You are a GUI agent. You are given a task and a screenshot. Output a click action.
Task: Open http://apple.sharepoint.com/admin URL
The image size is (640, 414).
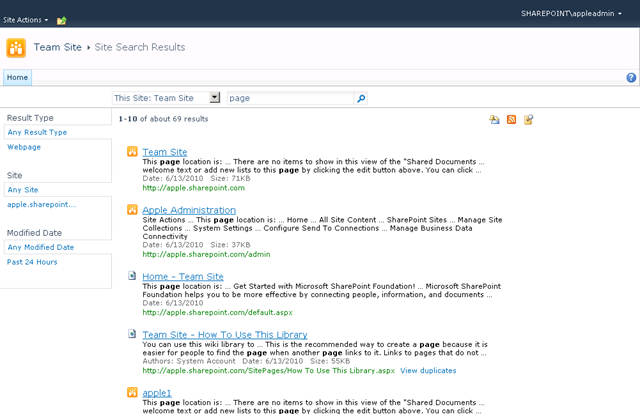206,254
